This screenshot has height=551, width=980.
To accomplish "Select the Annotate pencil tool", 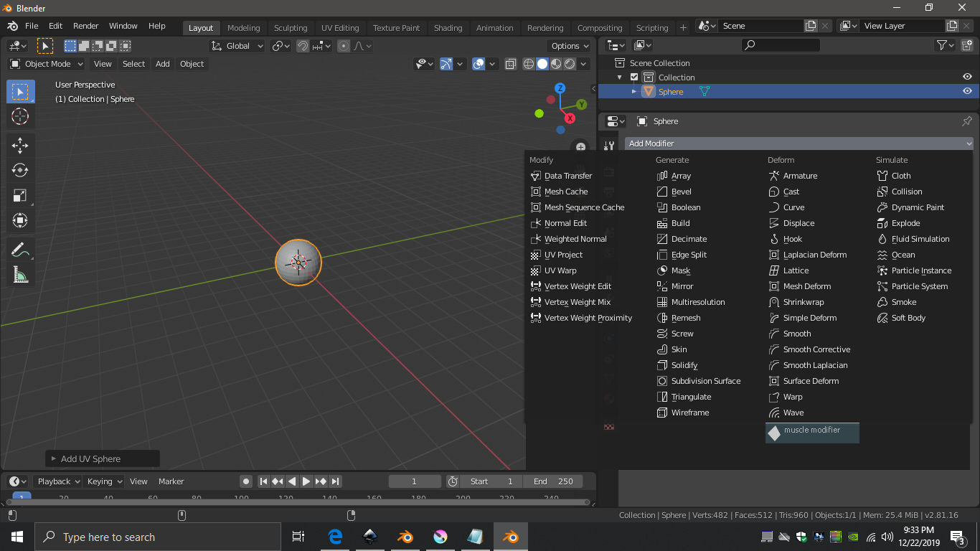I will pos(20,250).
